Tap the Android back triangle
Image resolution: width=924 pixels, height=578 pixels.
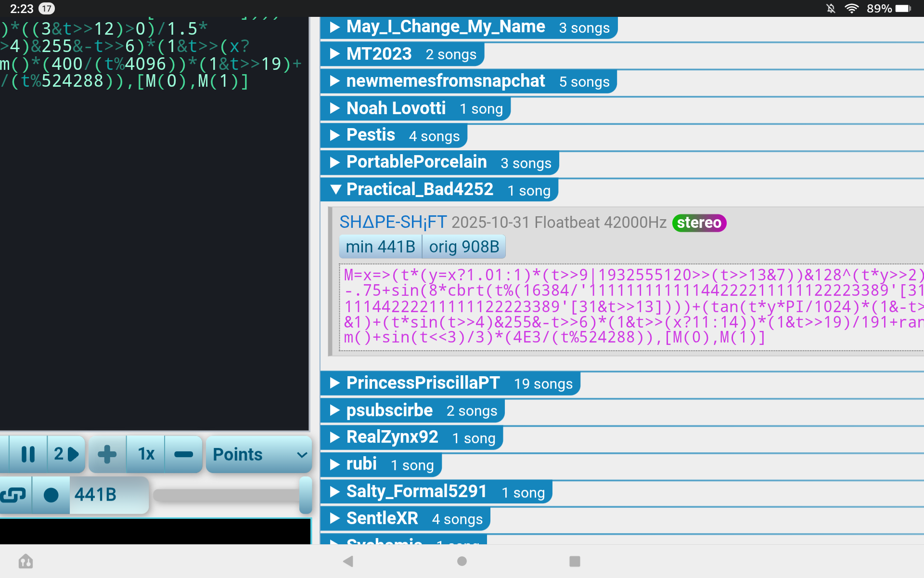tap(348, 561)
